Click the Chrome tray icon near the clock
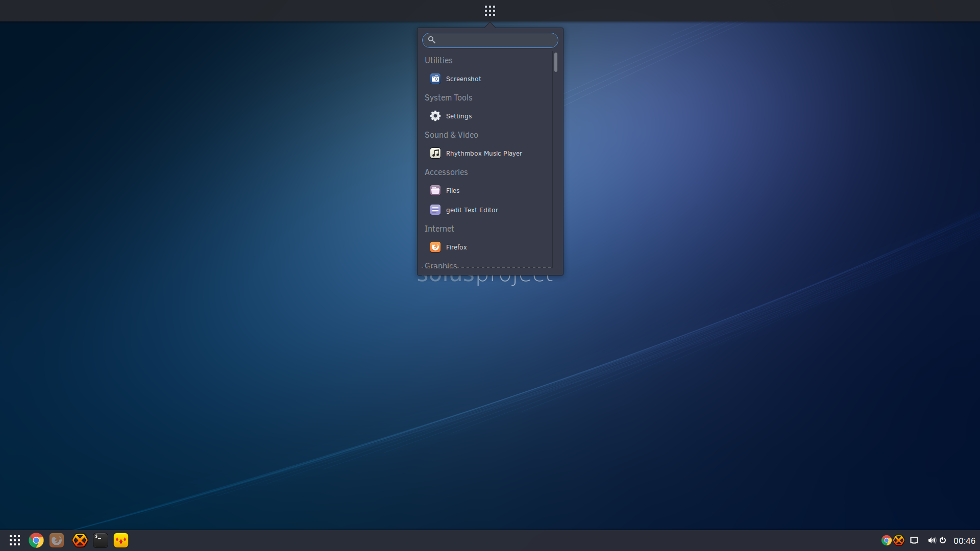980x551 pixels. pos(887,540)
